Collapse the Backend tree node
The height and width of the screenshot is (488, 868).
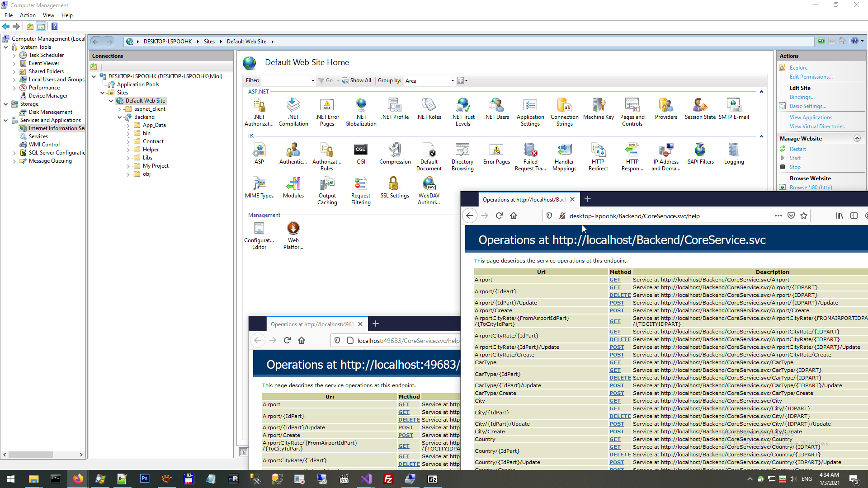coord(120,117)
